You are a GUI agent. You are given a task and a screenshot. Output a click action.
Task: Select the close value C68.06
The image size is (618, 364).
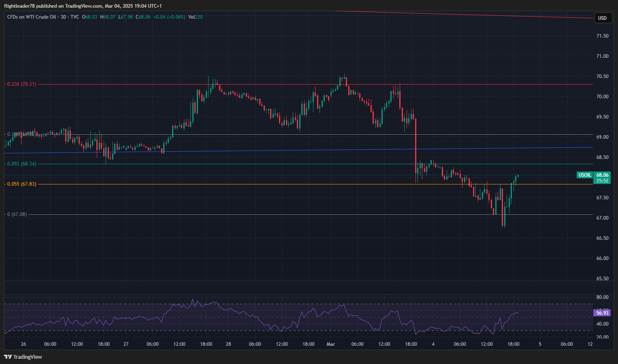pos(143,17)
